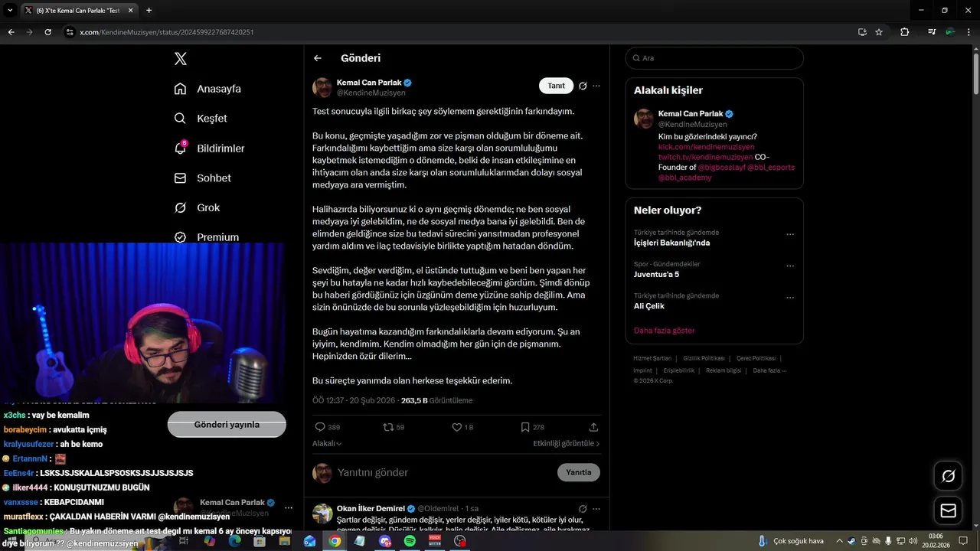Open Etkinliği görüntüle link
The height and width of the screenshot is (551, 980).
pyautogui.click(x=567, y=443)
